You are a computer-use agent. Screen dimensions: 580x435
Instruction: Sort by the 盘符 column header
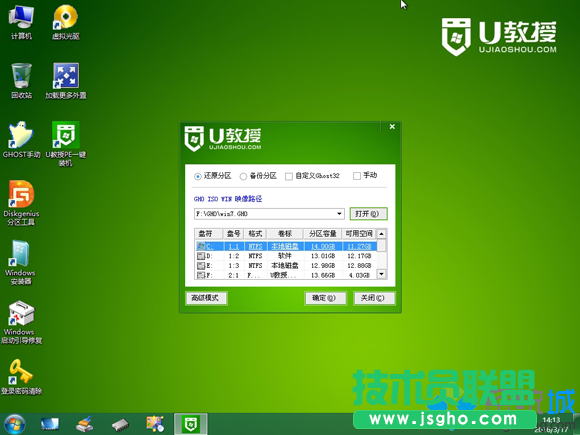click(209, 233)
